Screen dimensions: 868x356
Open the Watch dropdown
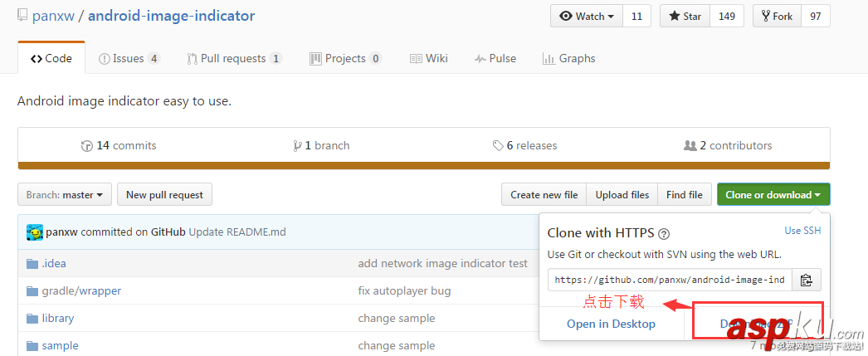click(x=588, y=17)
